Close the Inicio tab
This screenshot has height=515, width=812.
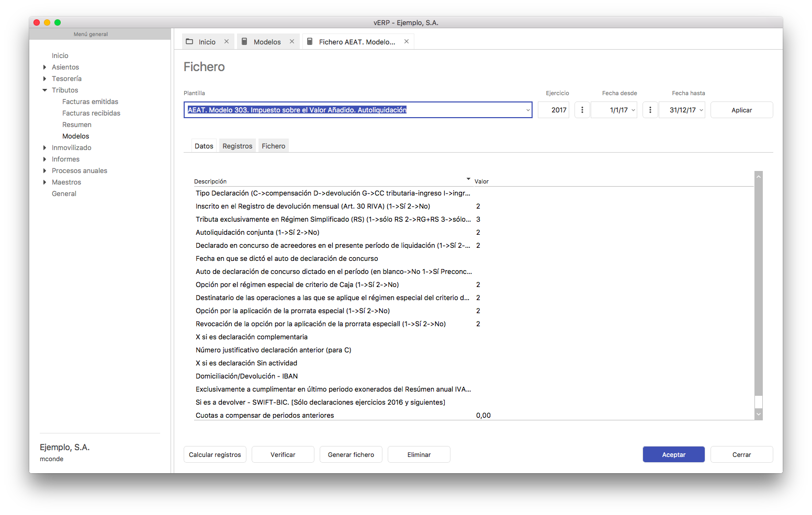[227, 42]
